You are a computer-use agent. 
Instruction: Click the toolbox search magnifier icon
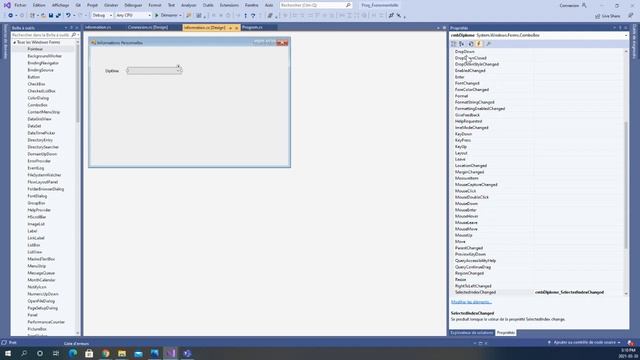pos(73,35)
